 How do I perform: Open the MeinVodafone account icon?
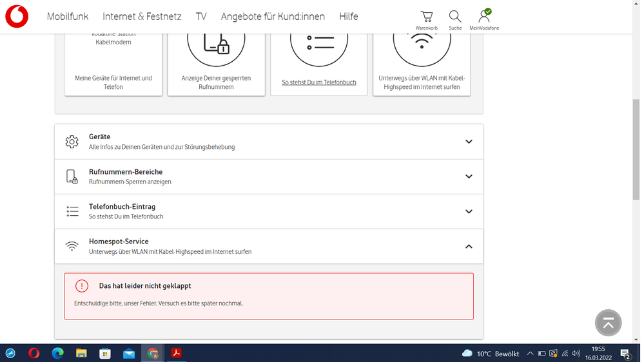coord(484,20)
